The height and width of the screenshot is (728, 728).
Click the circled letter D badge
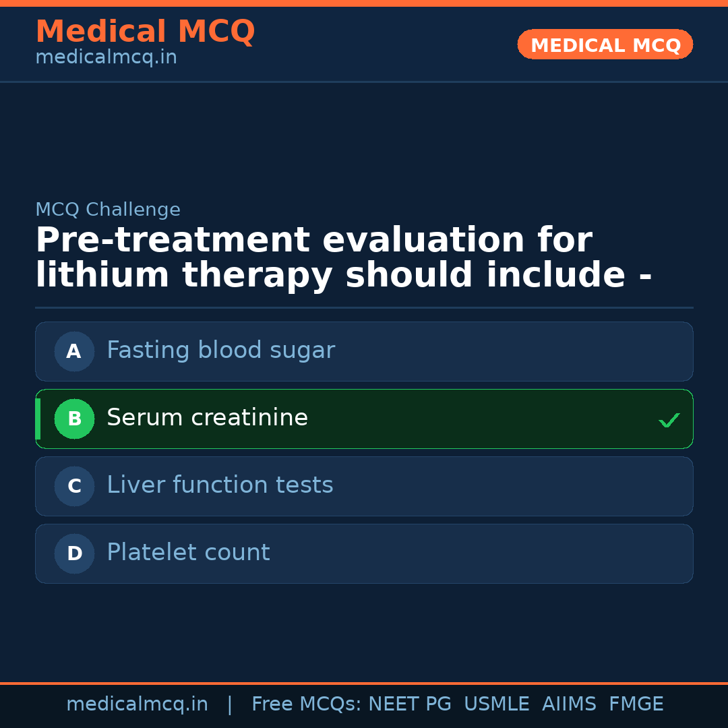point(74,553)
